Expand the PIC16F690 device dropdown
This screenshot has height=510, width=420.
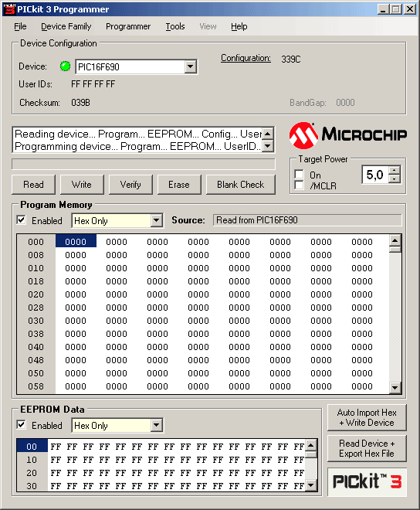[x=191, y=66]
